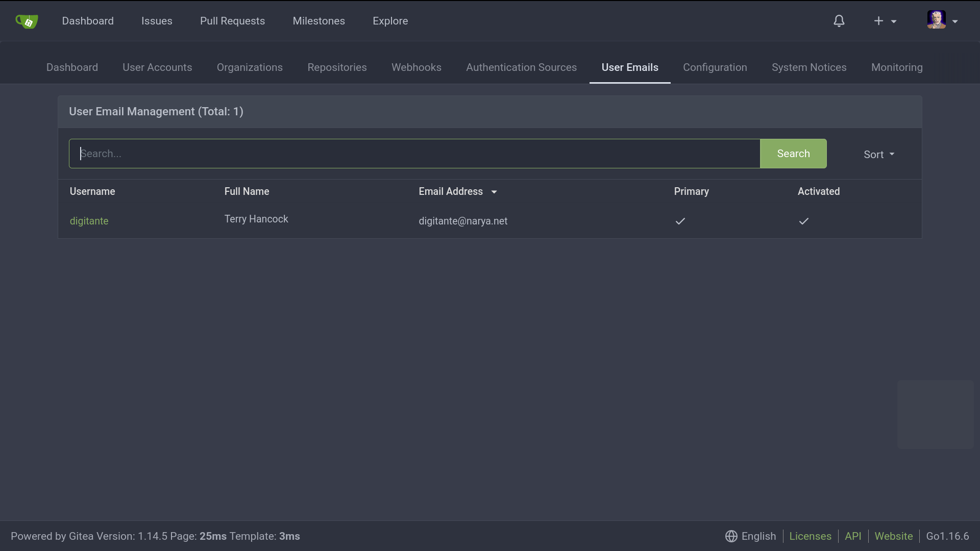Select Pull Requests in the top menu
This screenshot has height=551, width=980.
(x=232, y=21)
